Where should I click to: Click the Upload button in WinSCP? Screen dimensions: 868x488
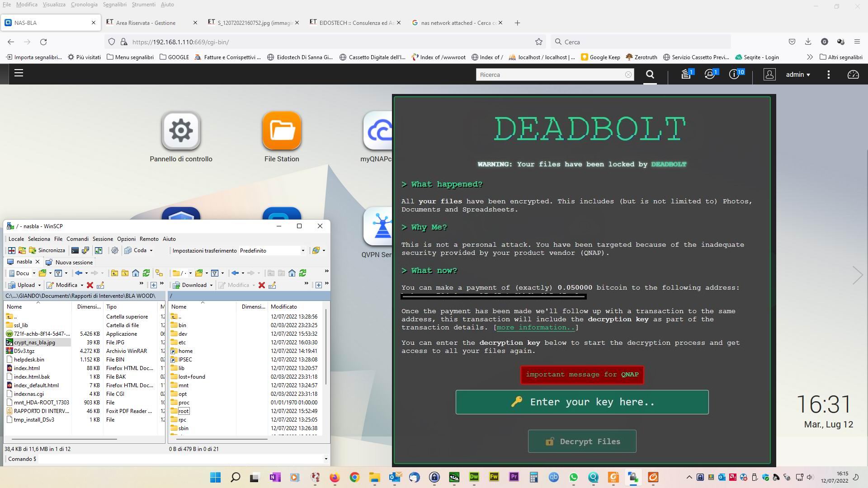click(x=22, y=285)
